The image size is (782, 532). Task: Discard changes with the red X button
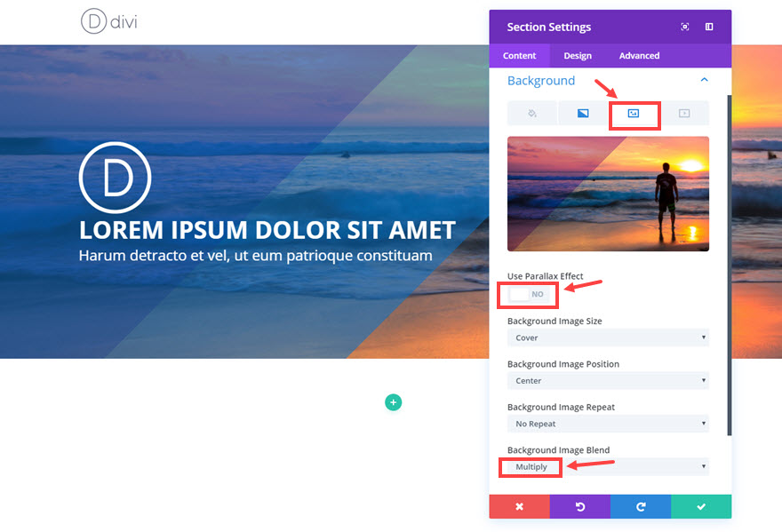coord(519,506)
